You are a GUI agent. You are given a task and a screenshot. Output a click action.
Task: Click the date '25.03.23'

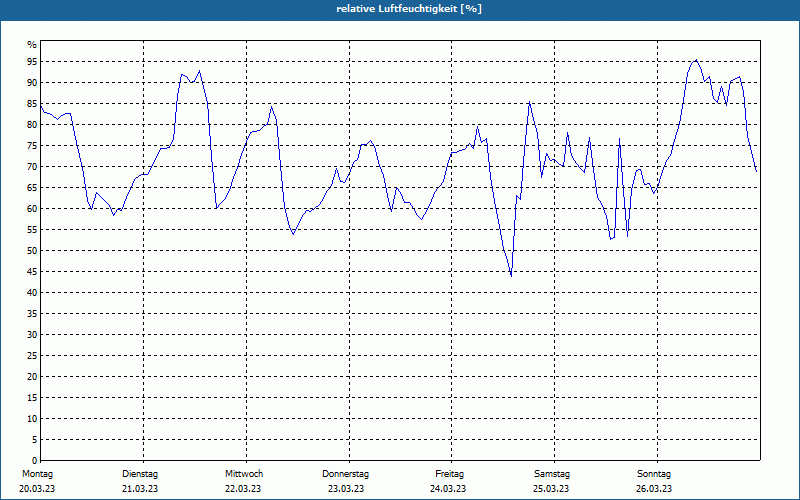click(551, 489)
